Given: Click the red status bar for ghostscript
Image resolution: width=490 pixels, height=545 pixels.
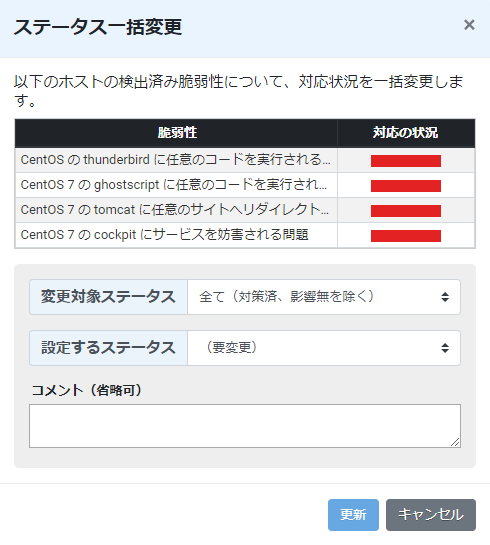Looking at the screenshot, I should 406,186.
